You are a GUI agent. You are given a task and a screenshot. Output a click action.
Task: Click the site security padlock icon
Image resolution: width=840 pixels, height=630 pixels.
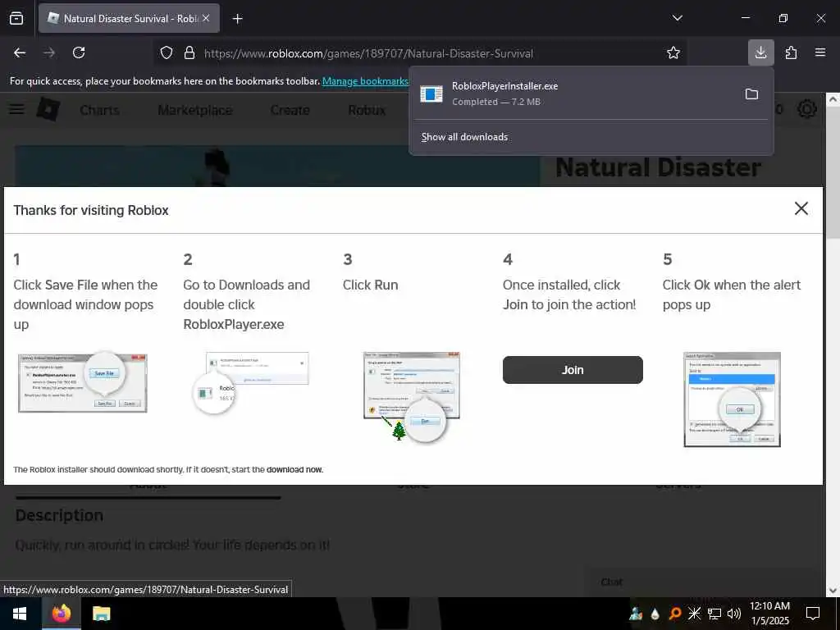[x=189, y=53]
